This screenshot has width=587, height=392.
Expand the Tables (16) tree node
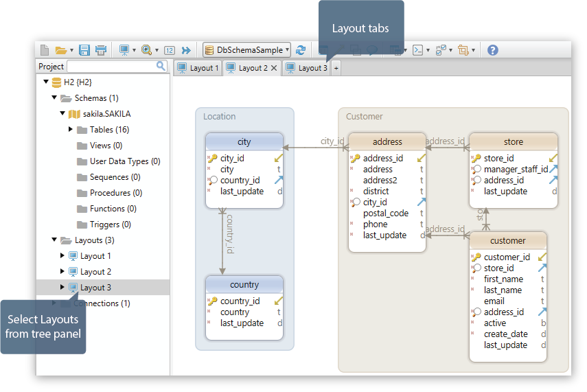pos(71,130)
